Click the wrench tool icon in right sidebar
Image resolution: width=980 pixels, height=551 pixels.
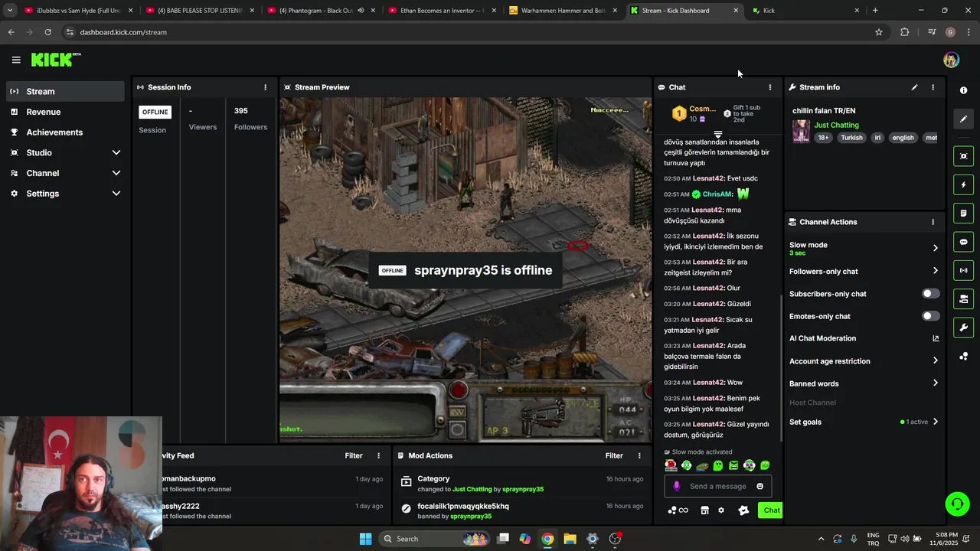tap(963, 328)
